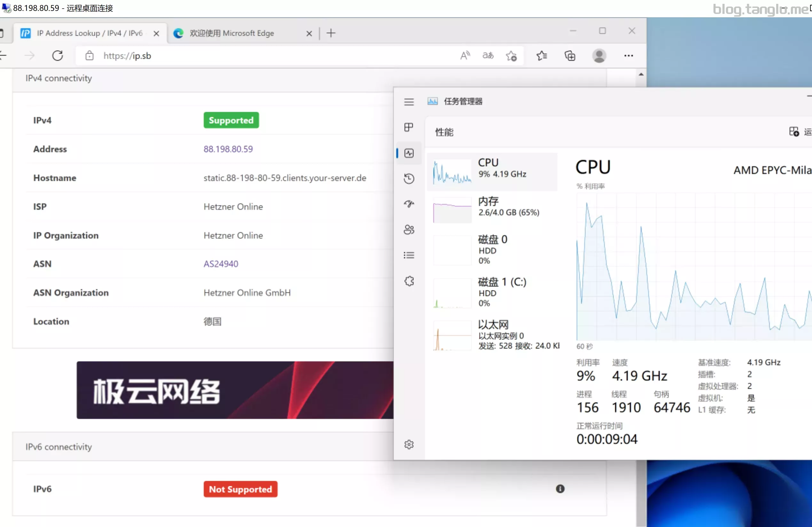Open App history icon in Task Manager
The image size is (812, 527).
click(x=409, y=178)
